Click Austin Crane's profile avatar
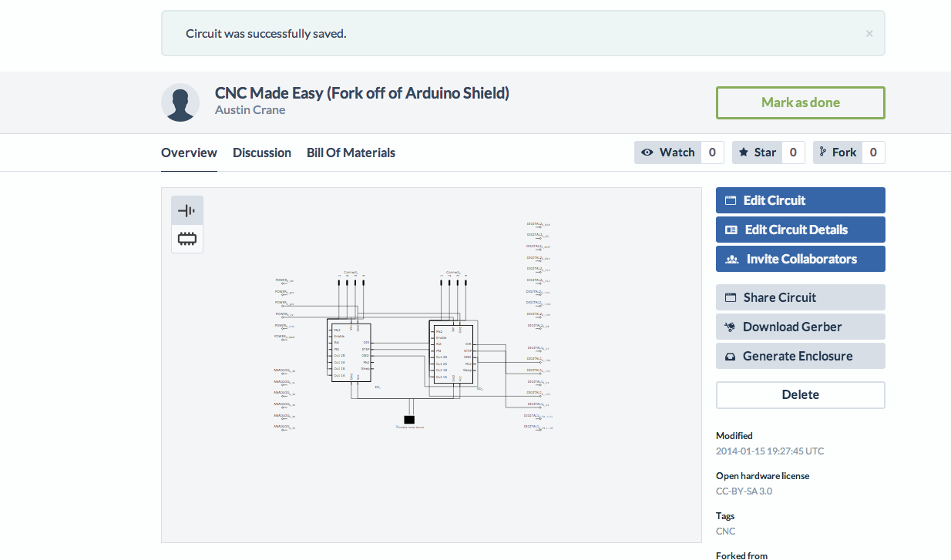This screenshot has height=560, width=951. pyautogui.click(x=180, y=102)
